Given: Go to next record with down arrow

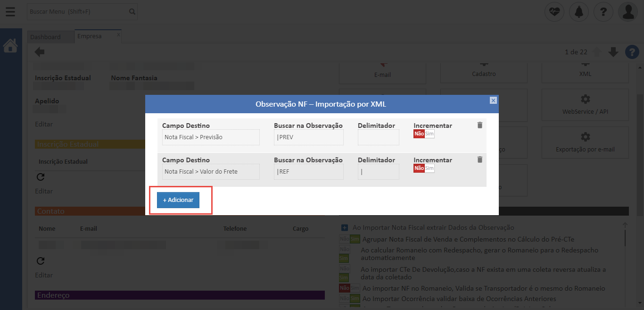Looking at the screenshot, I should coord(613,52).
